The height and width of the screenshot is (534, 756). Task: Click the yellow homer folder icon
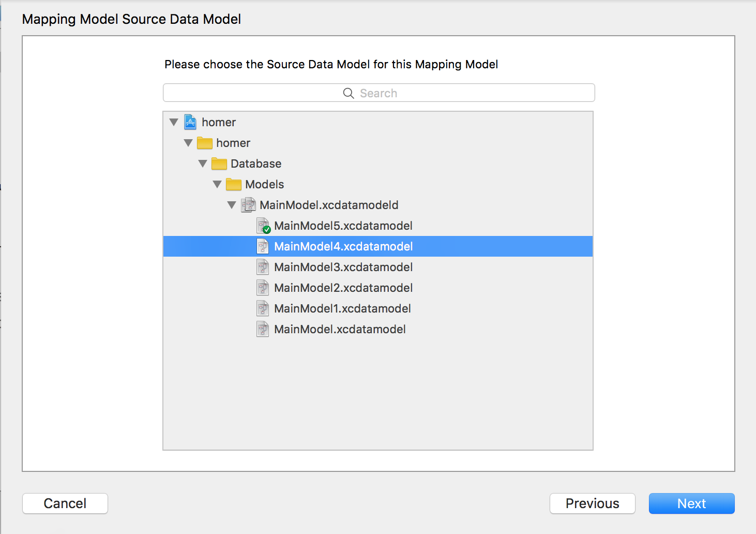pos(205,143)
